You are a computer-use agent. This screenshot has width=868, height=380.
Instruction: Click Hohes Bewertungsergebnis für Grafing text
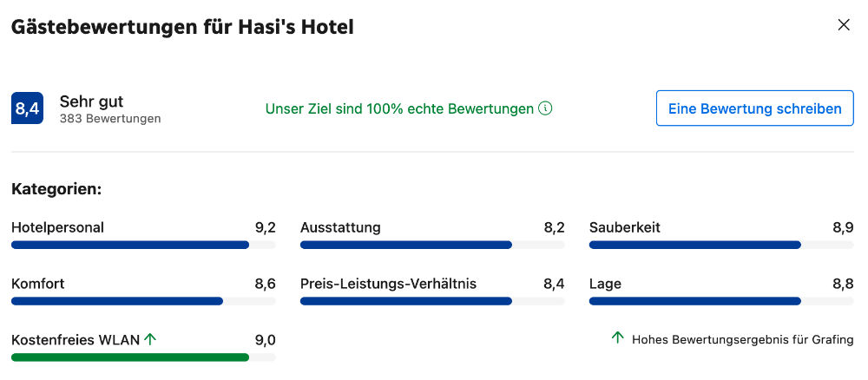click(743, 339)
